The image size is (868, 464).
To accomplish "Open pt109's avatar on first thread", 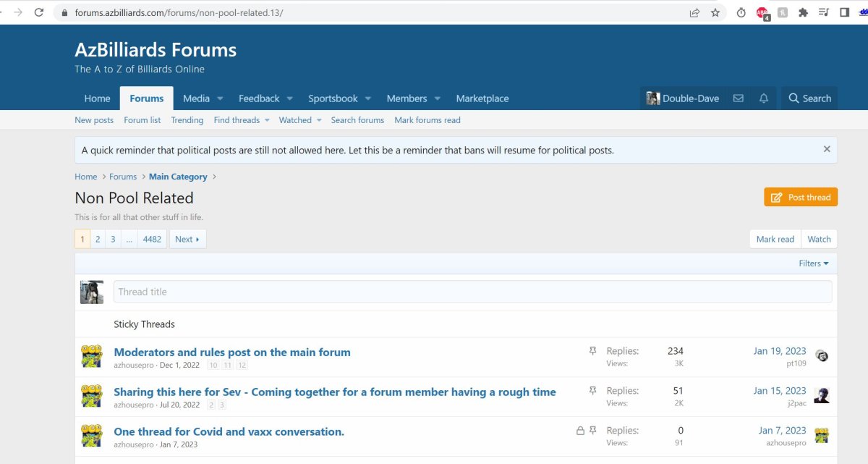I will [x=821, y=356].
